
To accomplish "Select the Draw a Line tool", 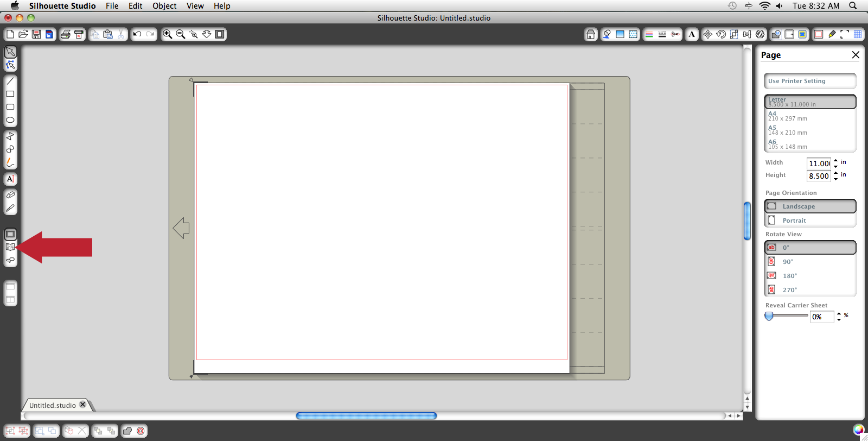I will coord(10,81).
